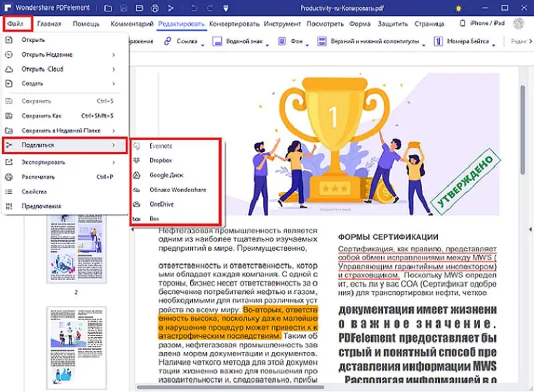The image size is (534, 392).
Task: Choose Сохранить in the File menu
Action: pos(65,101)
